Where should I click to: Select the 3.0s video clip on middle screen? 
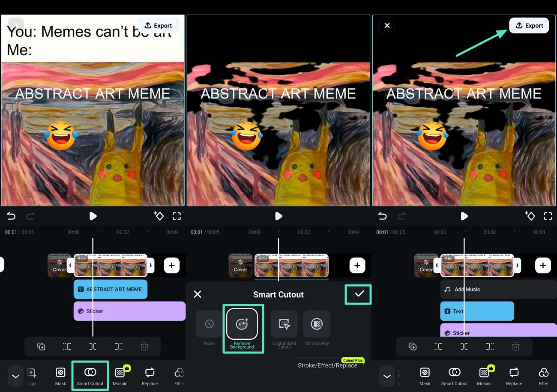292,266
